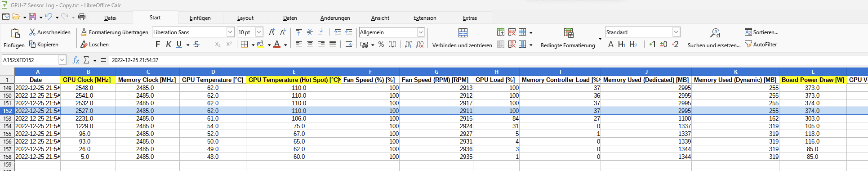Screen dimensions: 868x171
Task: Open font name dropdown Liberation Sans
Action: click(x=230, y=32)
